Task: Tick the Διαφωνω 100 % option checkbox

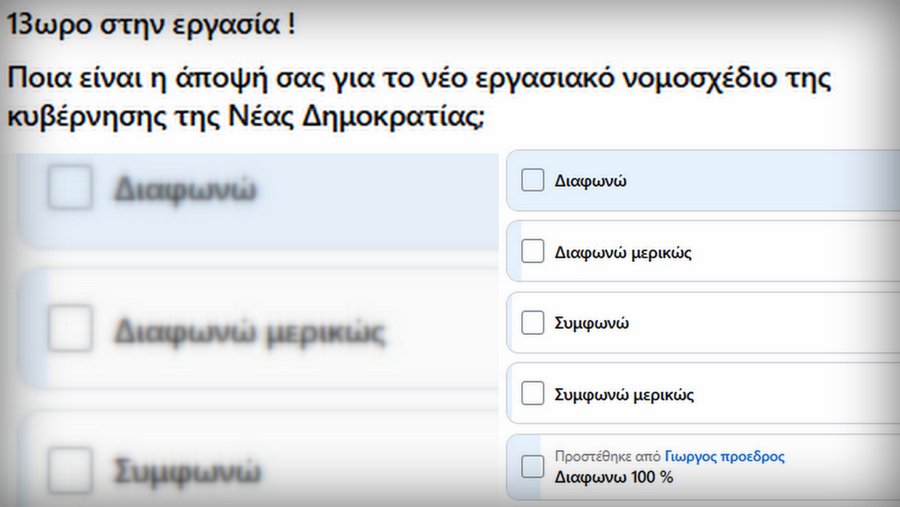Action: click(532, 466)
